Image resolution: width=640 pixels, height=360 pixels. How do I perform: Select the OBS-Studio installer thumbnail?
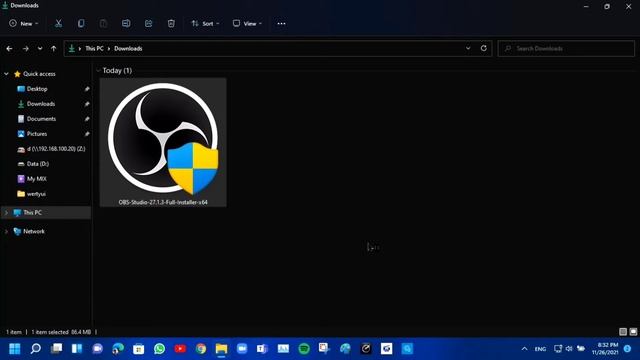[163, 138]
